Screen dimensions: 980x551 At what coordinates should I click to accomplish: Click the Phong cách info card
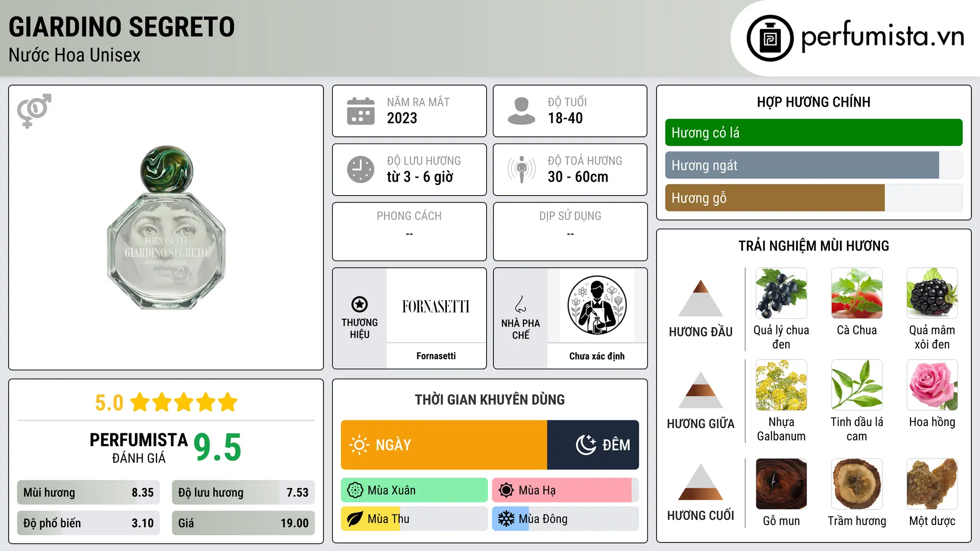[409, 231]
